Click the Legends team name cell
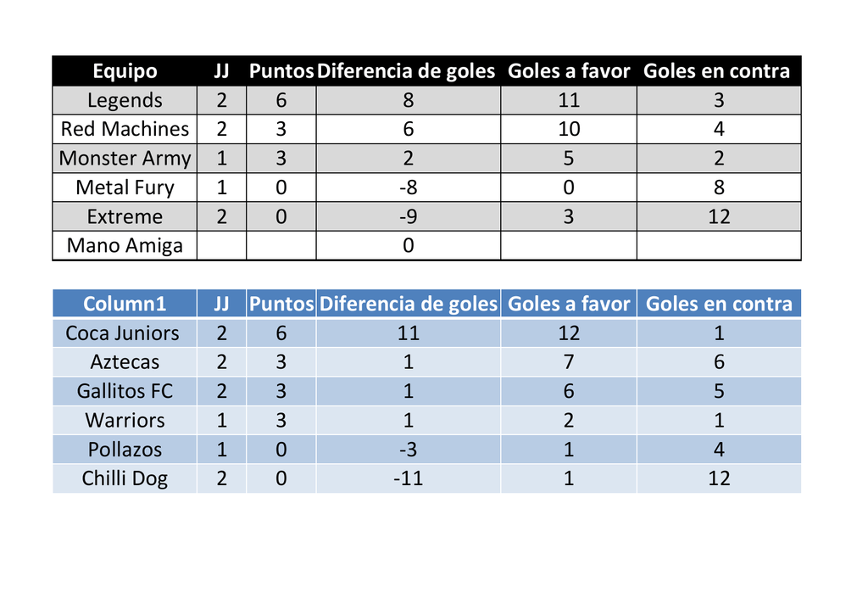 (125, 100)
